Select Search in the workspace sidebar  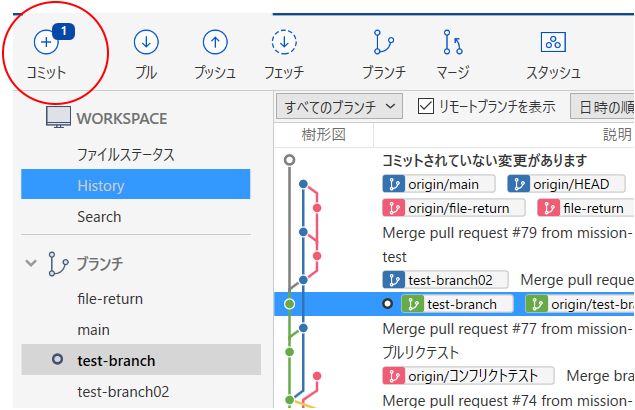click(99, 216)
